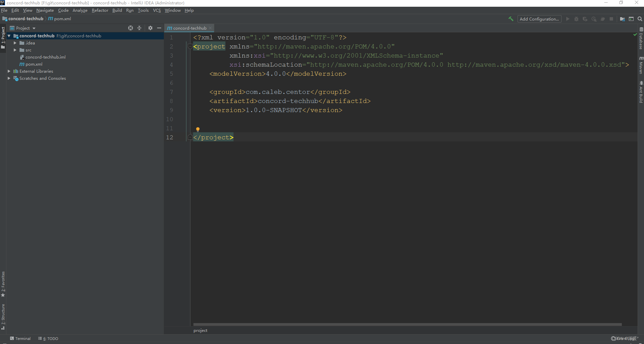Open the Analyze menu
Screen dimensions: 644x344
pos(80,10)
